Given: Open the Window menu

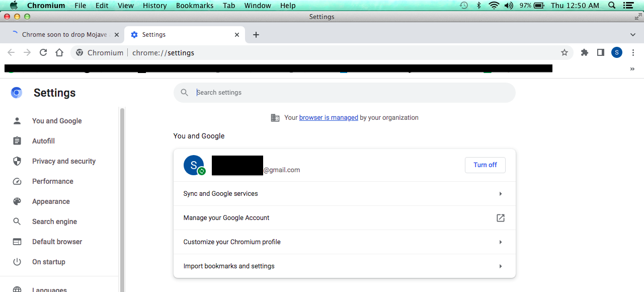Looking at the screenshot, I should tap(258, 6).
